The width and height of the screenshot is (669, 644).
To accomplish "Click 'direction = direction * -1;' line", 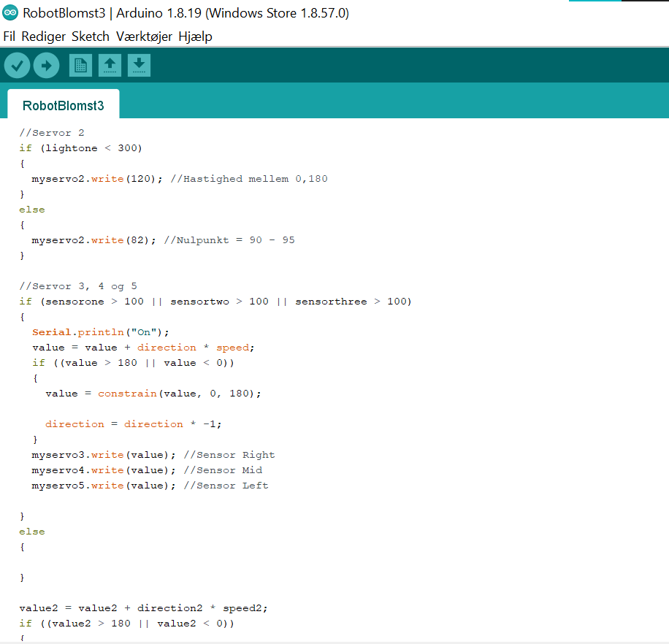I will [x=134, y=424].
